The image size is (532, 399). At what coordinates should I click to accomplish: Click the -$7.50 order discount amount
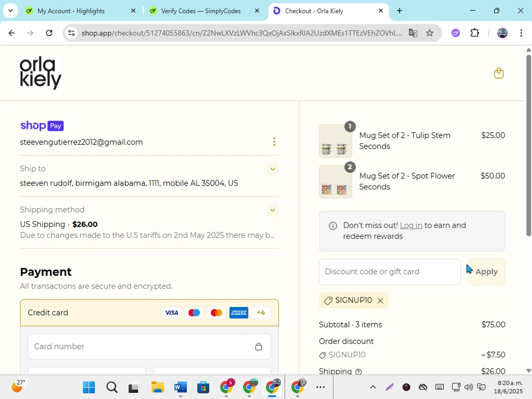click(x=493, y=355)
